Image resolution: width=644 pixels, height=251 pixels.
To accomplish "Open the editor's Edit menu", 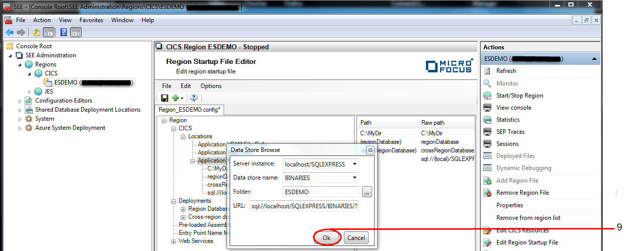I will click(x=186, y=86).
